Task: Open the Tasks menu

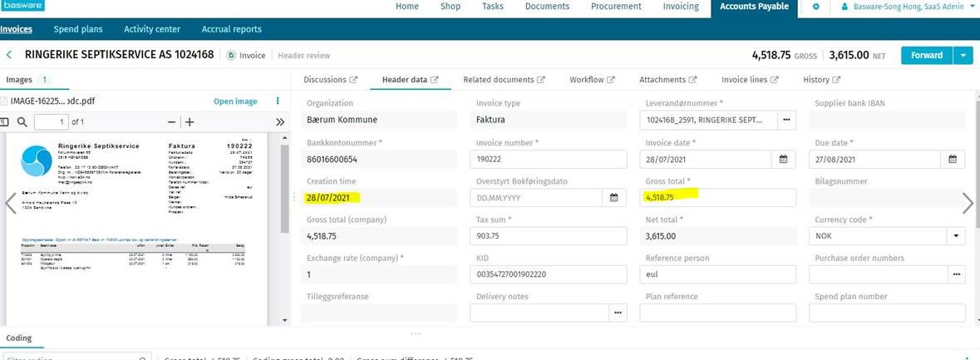Action: click(493, 7)
